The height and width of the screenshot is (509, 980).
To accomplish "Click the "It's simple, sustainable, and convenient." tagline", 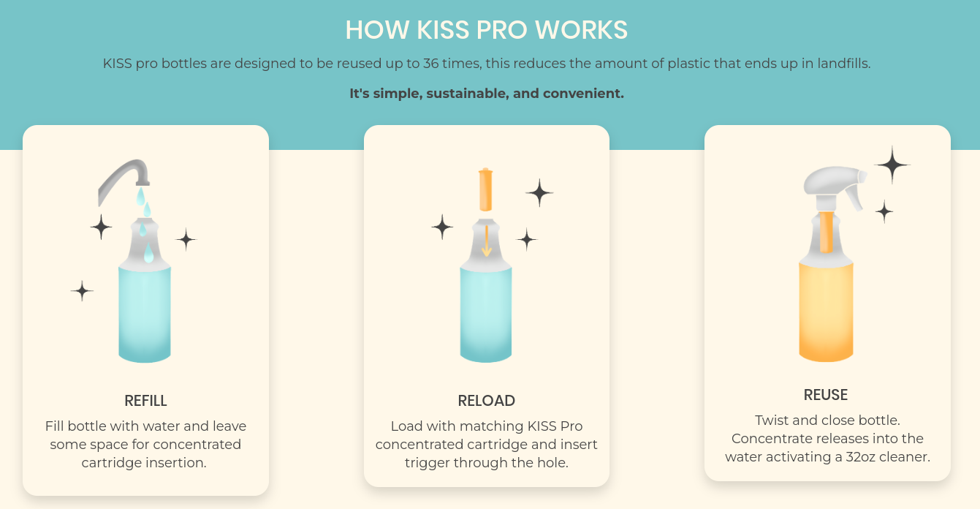I will click(486, 94).
